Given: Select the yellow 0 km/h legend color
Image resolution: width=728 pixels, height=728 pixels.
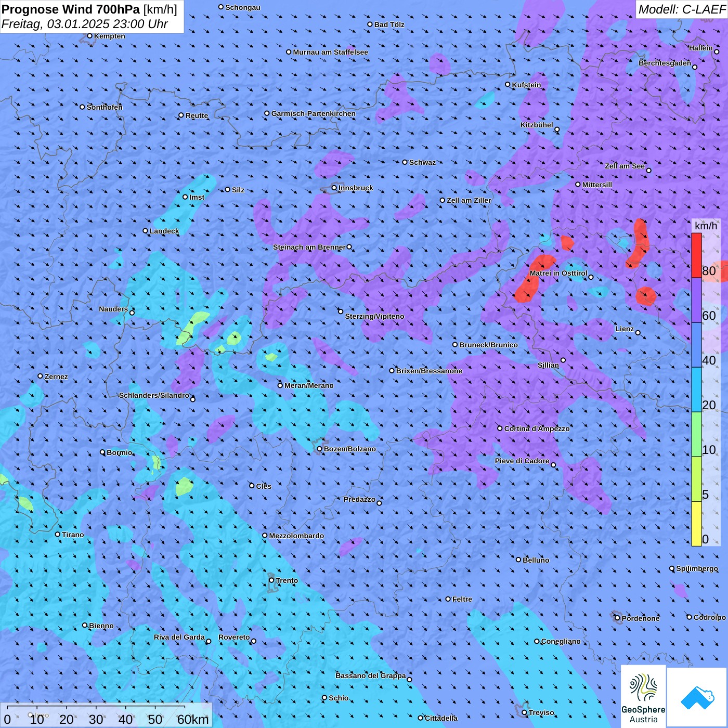Looking at the screenshot, I should pos(696,524).
